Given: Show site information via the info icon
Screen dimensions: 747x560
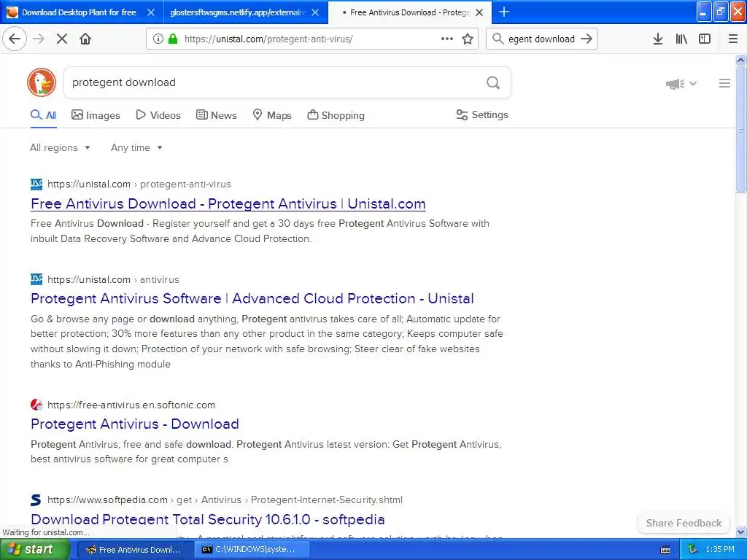Looking at the screenshot, I should point(158,39).
